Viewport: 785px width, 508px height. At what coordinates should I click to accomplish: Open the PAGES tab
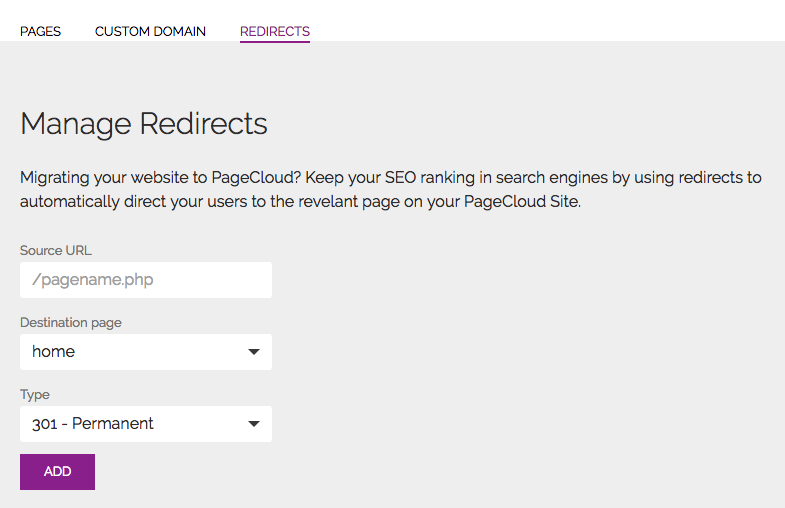[40, 31]
